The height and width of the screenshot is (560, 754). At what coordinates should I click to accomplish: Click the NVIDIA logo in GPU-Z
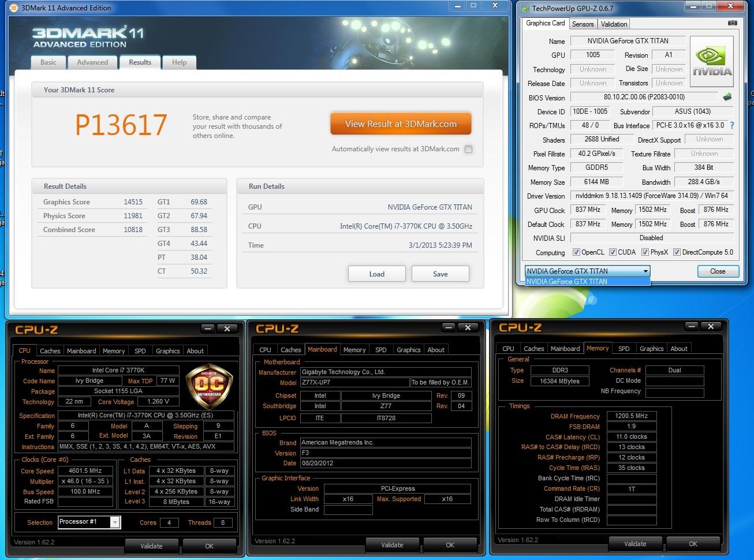(x=712, y=62)
